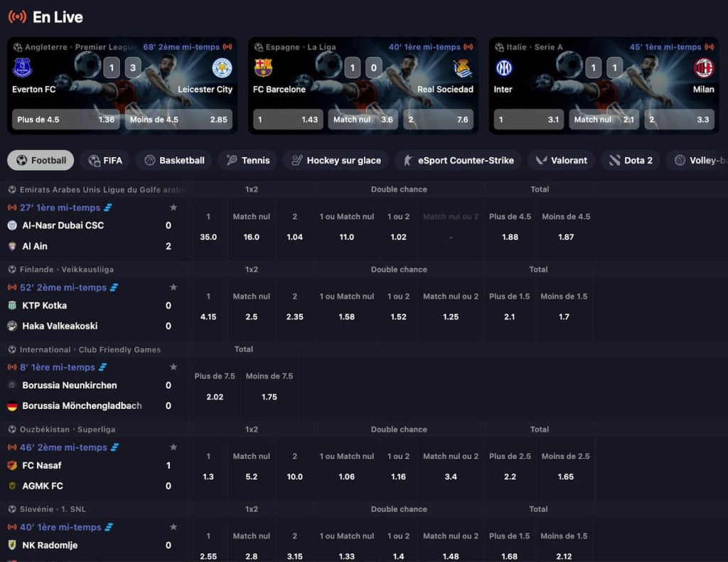
Task: Switch to the Basketball tab
Action: click(x=174, y=160)
